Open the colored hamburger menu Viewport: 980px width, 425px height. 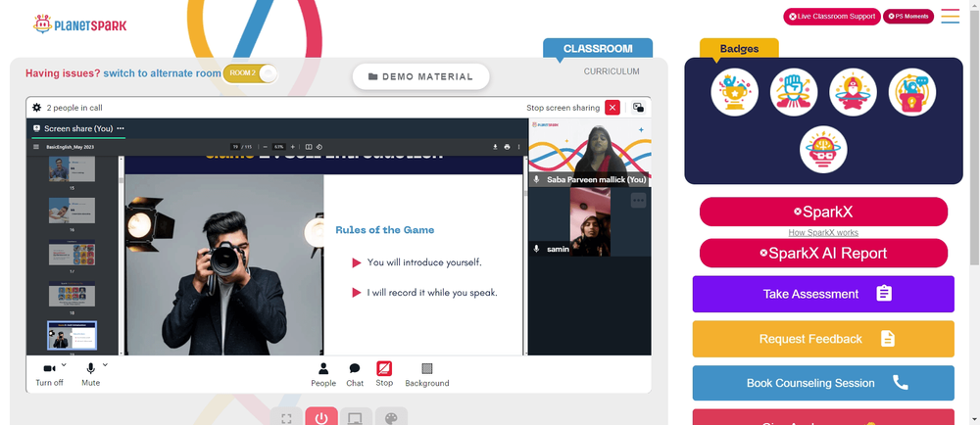coord(950,17)
